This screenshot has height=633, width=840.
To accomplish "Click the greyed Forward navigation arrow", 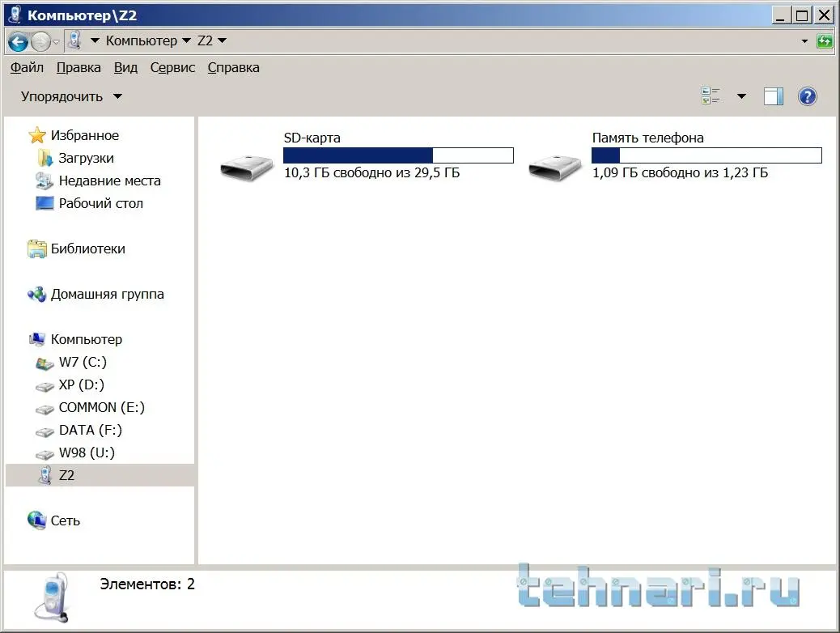I will pos(40,41).
